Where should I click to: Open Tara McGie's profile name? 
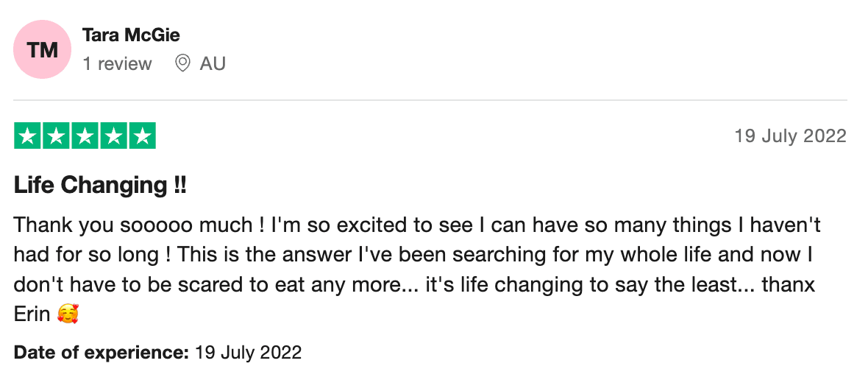pos(131,35)
